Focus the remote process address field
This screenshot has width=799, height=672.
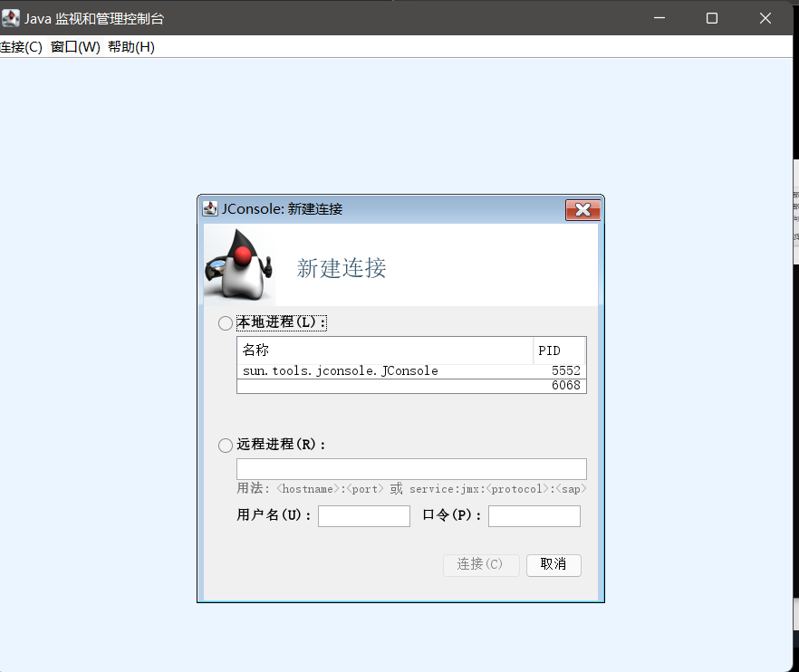[x=411, y=469]
